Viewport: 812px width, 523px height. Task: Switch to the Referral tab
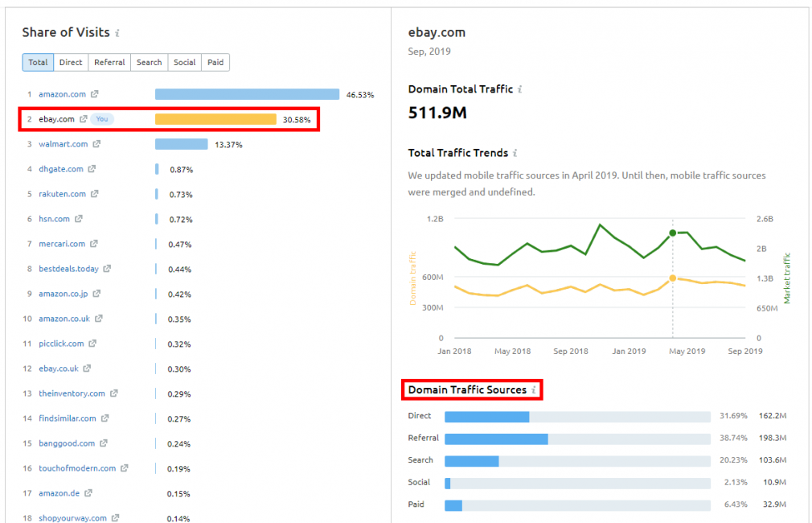pyautogui.click(x=109, y=62)
